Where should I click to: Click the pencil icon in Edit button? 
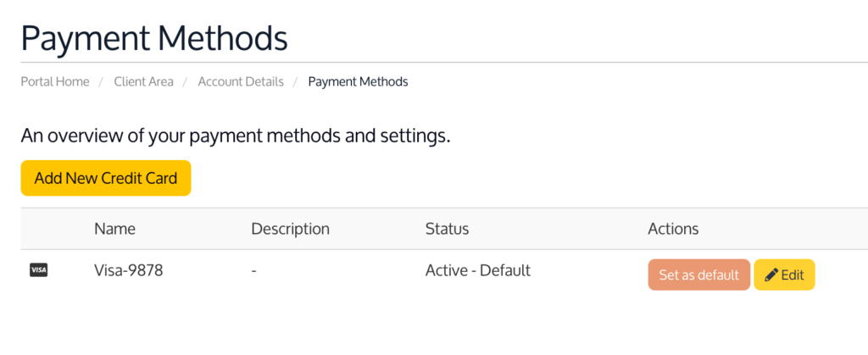pyautogui.click(x=771, y=275)
